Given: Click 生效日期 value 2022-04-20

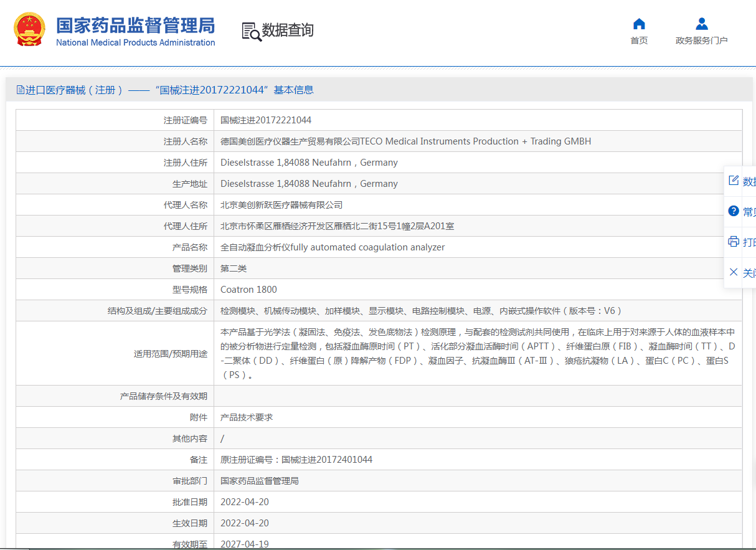Looking at the screenshot, I should pyautogui.click(x=245, y=523).
